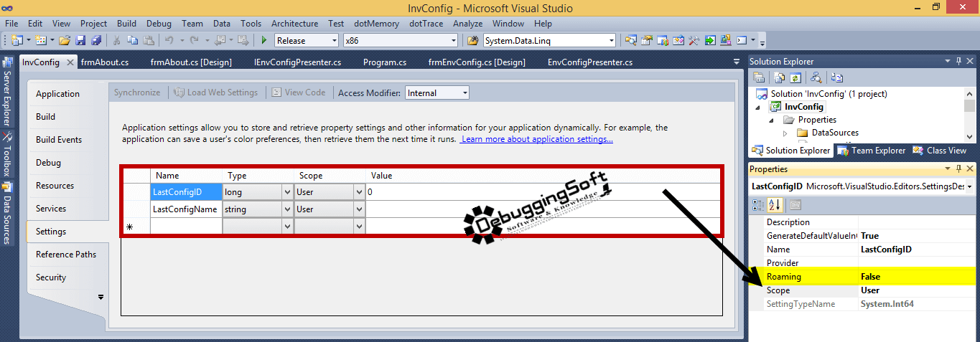Switch to the Team Explorer panel tab
Image resolution: width=980 pixels, height=342 pixels.
point(872,151)
